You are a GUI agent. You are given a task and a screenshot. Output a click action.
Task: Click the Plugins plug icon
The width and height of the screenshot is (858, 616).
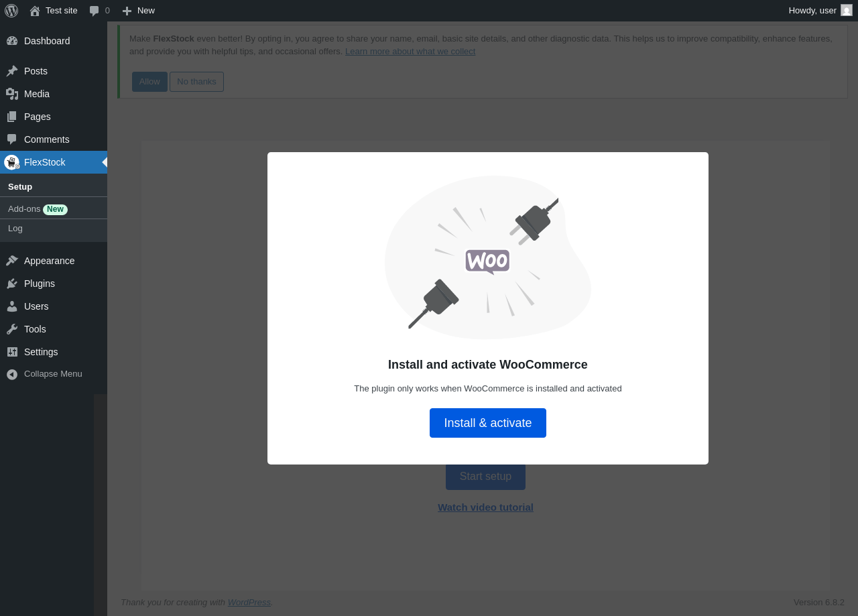click(x=12, y=284)
